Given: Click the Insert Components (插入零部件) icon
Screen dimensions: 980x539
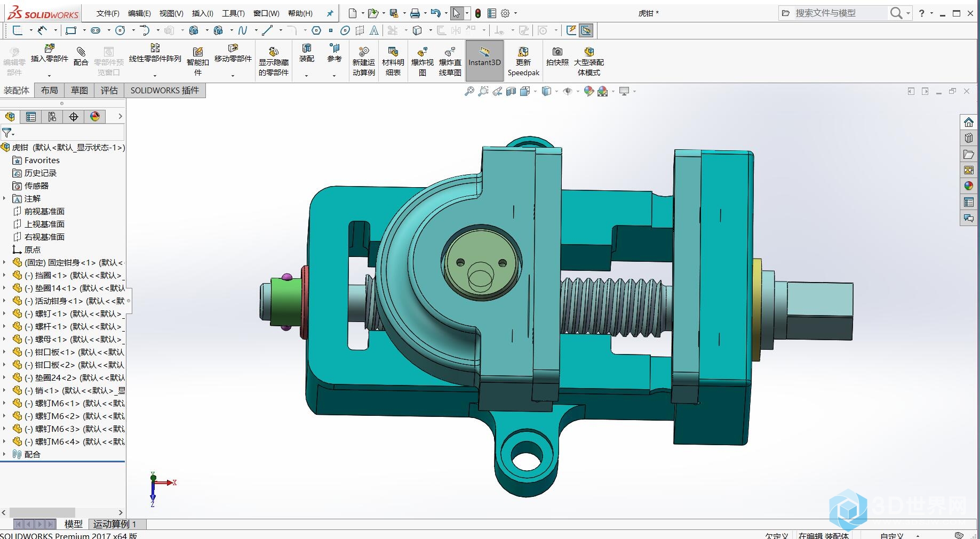Looking at the screenshot, I should (x=49, y=49).
